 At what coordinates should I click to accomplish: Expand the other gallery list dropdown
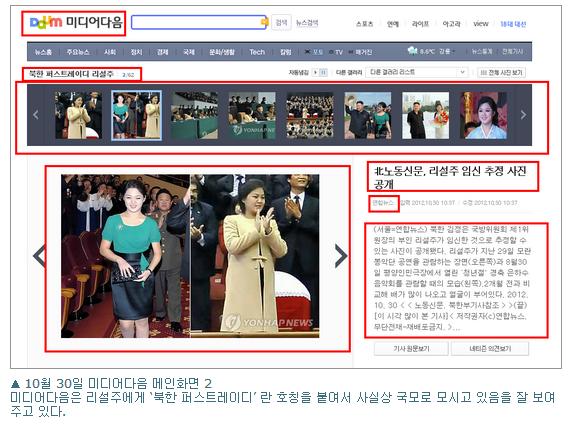coord(417,72)
